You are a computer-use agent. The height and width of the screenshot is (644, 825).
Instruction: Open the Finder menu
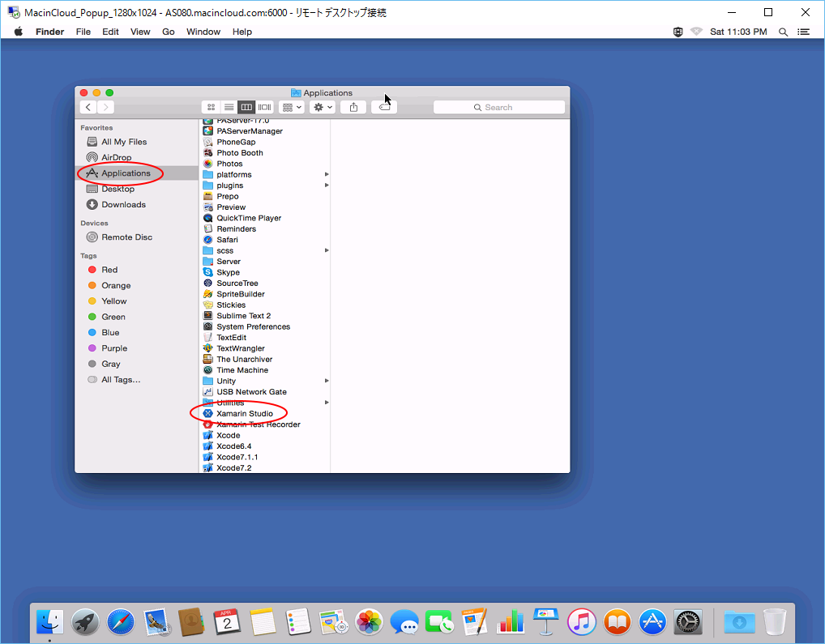[49, 32]
